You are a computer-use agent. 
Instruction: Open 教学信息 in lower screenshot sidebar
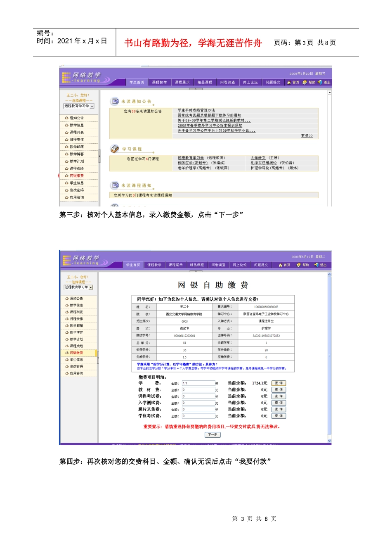tap(76, 305)
